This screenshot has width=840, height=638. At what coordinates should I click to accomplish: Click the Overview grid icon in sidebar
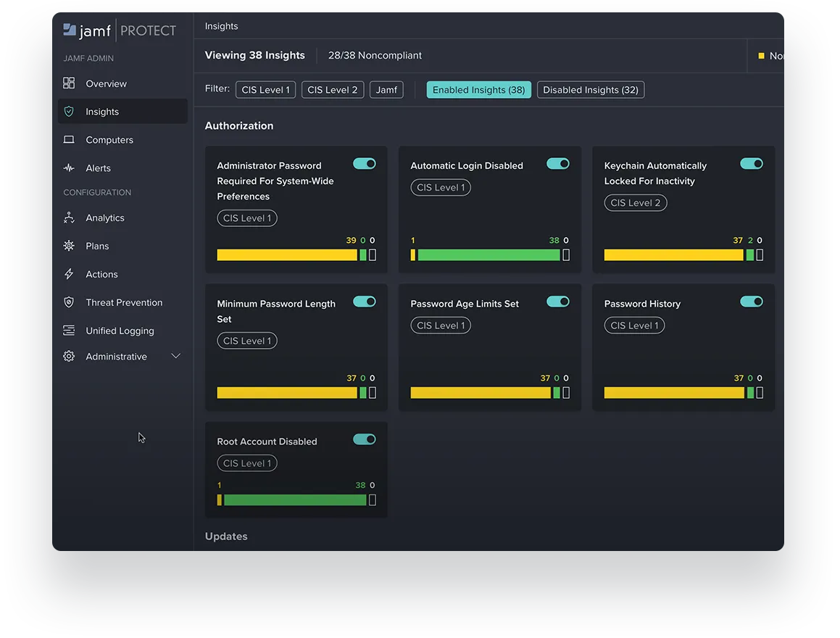click(x=69, y=83)
